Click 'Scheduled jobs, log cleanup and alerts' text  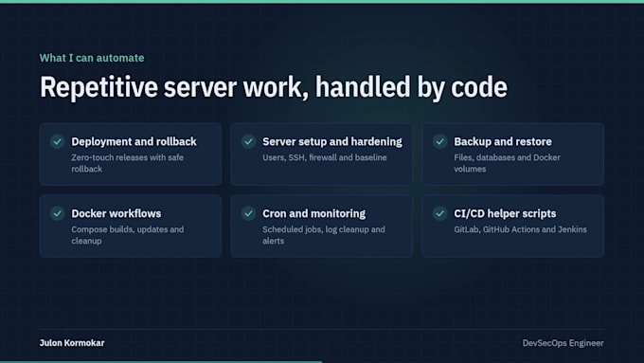click(324, 235)
